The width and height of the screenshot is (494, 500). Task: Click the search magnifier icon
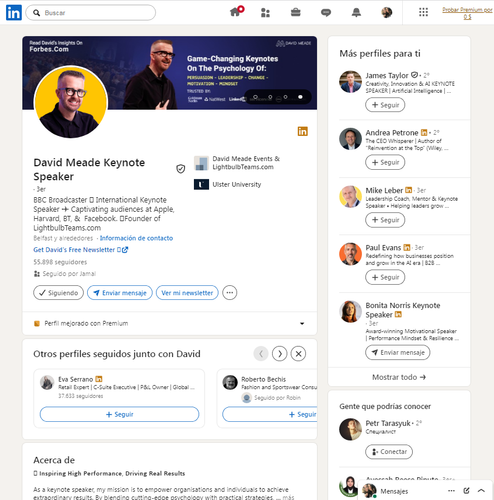(36, 13)
